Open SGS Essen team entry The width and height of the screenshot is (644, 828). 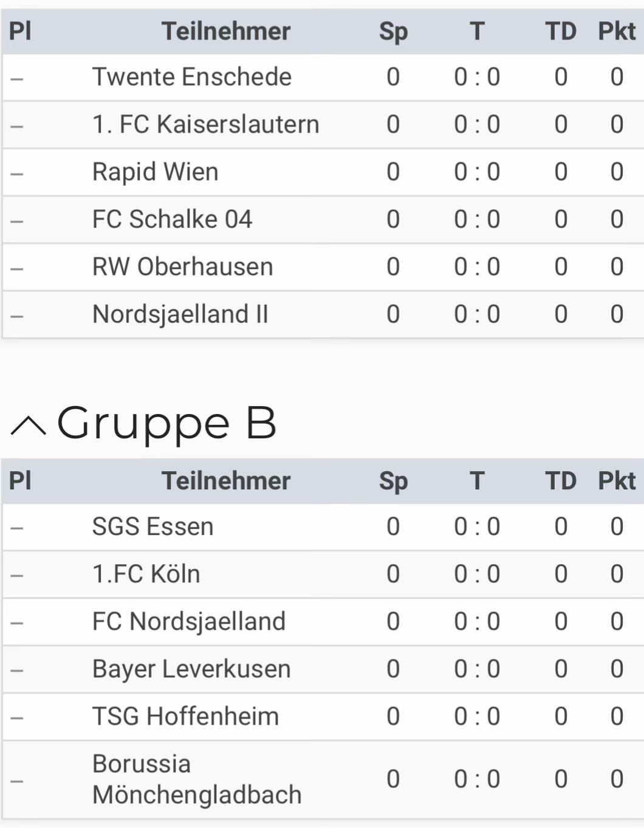point(323,526)
